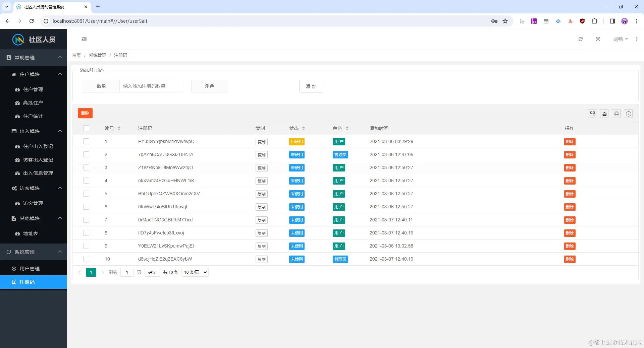Go to next table page arrow
This screenshot has height=348, width=644.
[102, 272]
